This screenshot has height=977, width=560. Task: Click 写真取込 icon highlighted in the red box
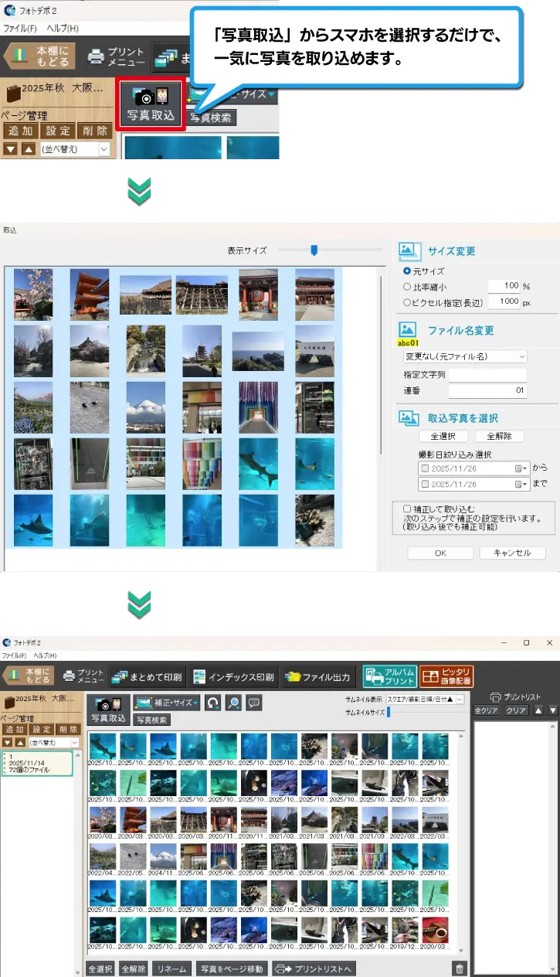[151, 104]
